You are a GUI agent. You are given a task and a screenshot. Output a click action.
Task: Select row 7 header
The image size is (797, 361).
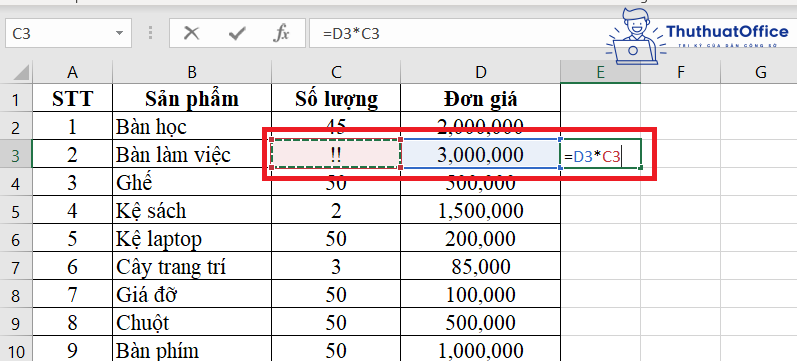point(16,265)
